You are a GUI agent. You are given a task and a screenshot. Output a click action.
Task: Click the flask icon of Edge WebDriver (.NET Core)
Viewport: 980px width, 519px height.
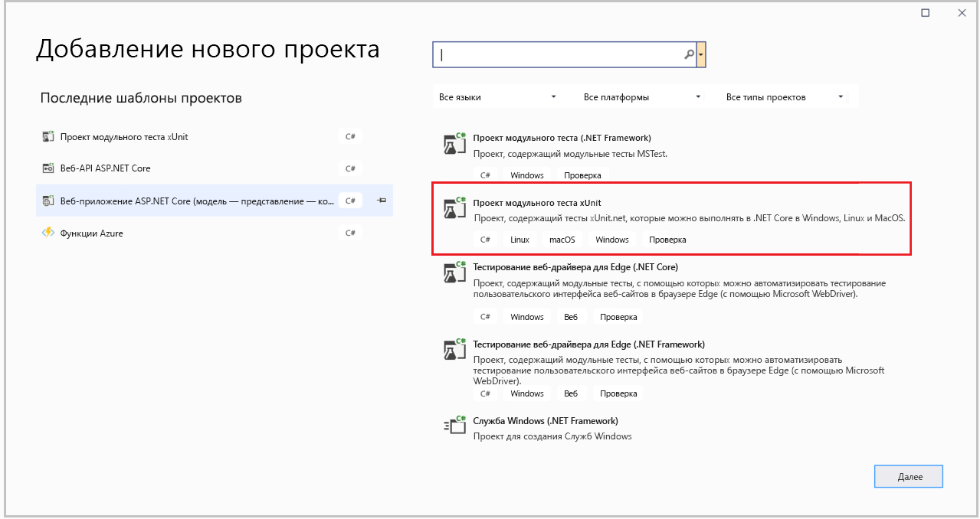point(454,273)
